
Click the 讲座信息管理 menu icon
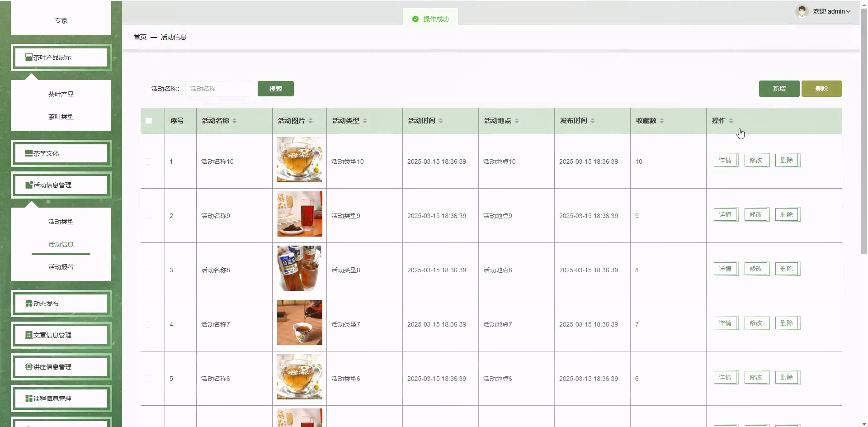pyautogui.click(x=29, y=367)
